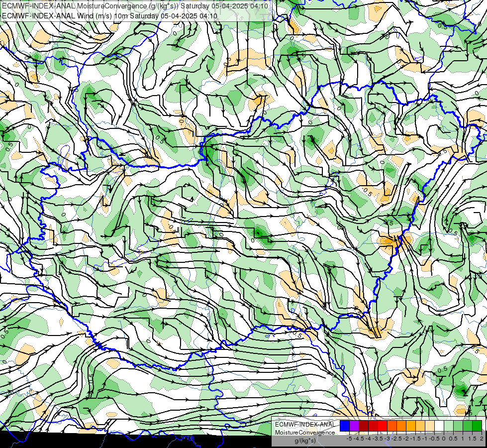This screenshot has width=487, height=448.
Task: Choose the darkest green swatch at legend end
Action: pyautogui.click(x=477, y=426)
